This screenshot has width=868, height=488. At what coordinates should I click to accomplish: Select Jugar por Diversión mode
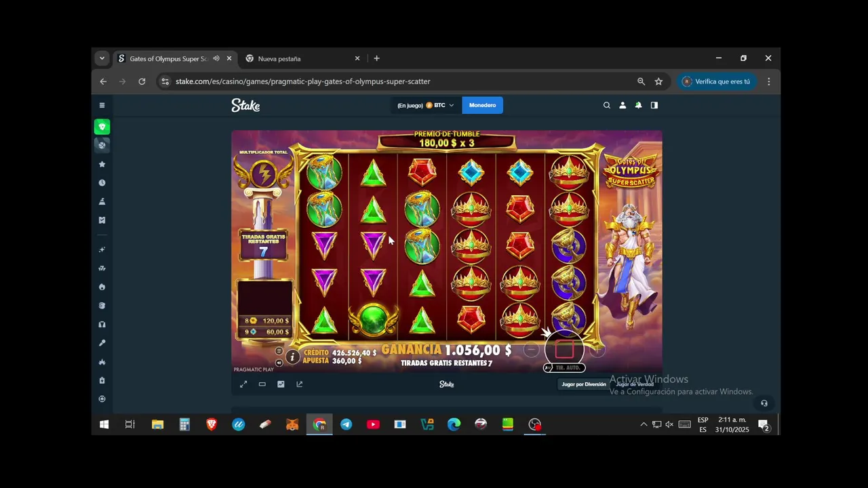click(584, 384)
